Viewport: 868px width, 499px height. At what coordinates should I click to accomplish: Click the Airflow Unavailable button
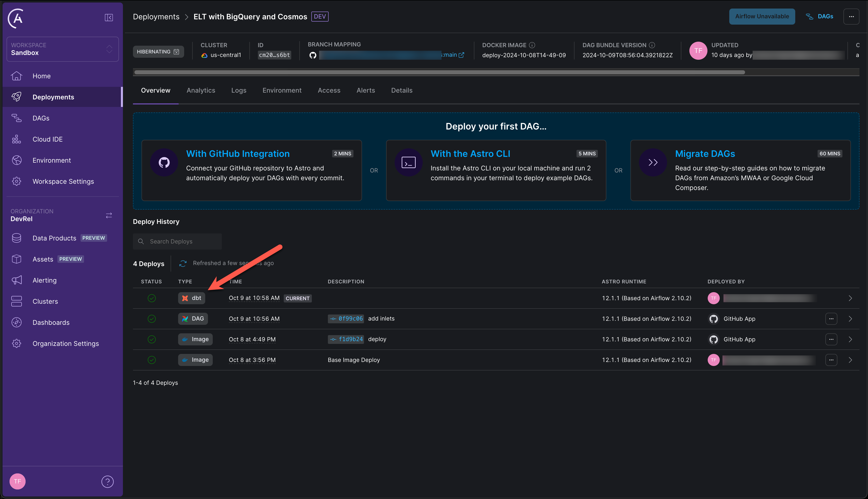coord(762,16)
